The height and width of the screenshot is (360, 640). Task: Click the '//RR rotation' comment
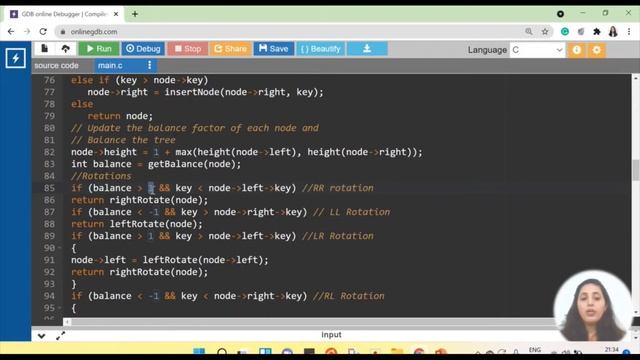click(x=338, y=188)
